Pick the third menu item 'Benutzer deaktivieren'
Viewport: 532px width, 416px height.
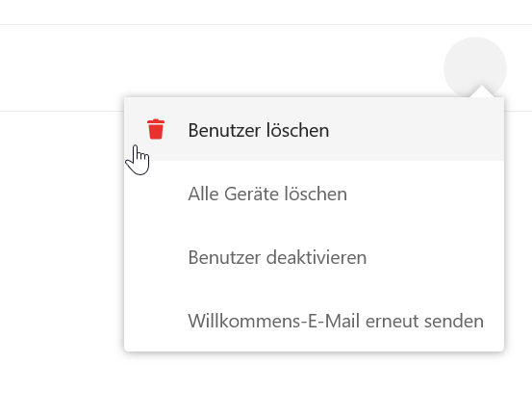click(314, 256)
